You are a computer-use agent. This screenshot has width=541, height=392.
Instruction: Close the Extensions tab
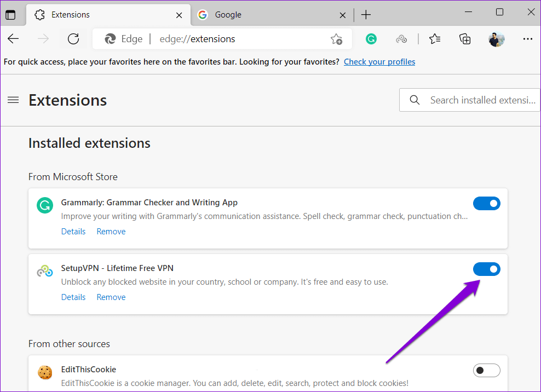pos(179,15)
